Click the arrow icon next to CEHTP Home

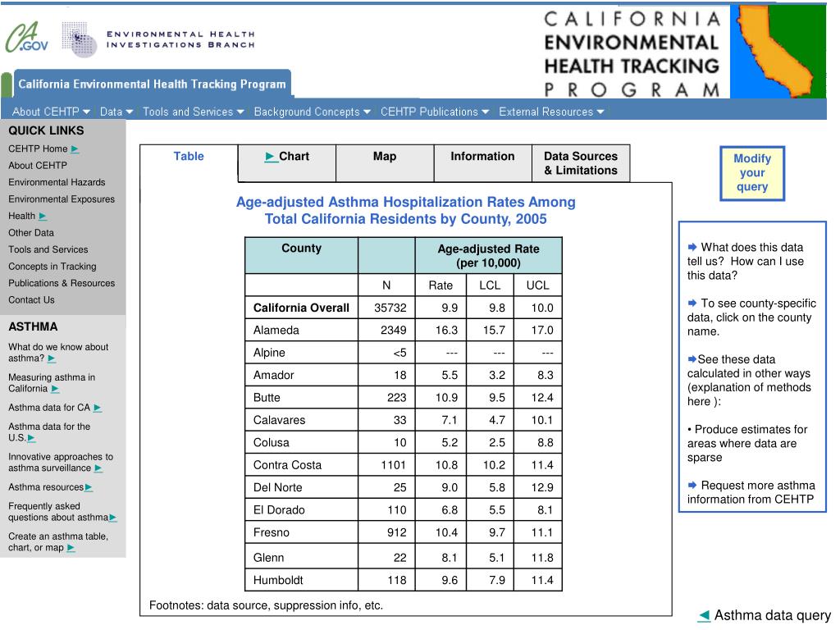click(75, 149)
